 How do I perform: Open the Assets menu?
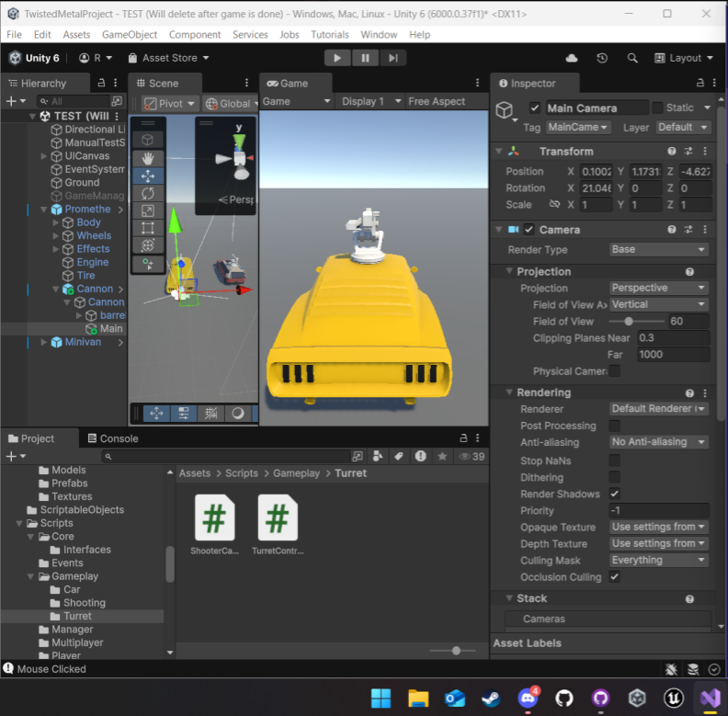(76, 35)
